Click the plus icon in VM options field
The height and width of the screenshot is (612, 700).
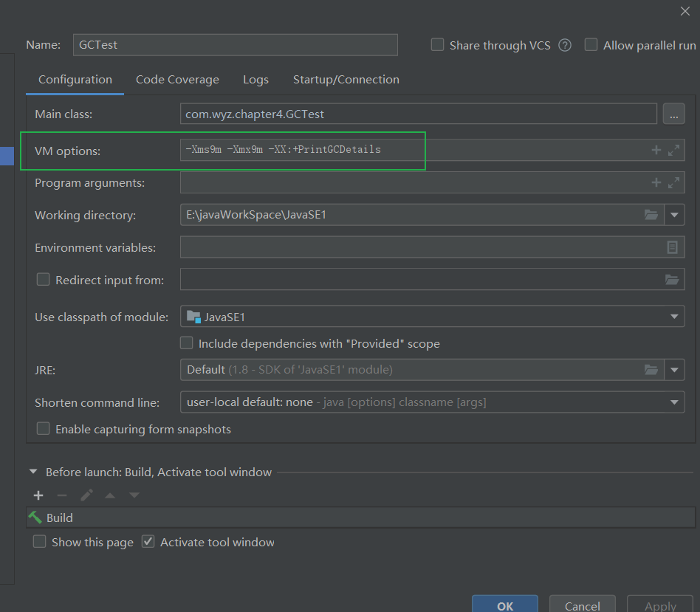click(x=656, y=150)
